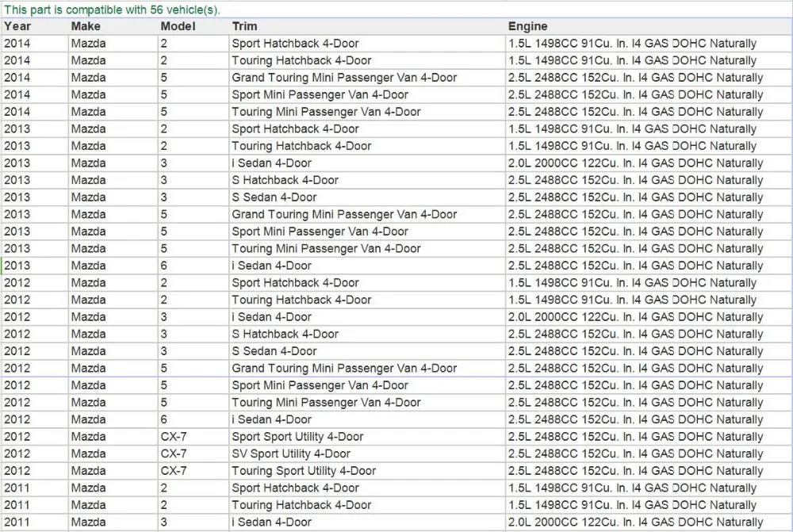Image resolution: width=793 pixels, height=532 pixels.
Task: Select 'Touring Mini Passenger Van' in the 2013 row
Action: click(306, 249)
